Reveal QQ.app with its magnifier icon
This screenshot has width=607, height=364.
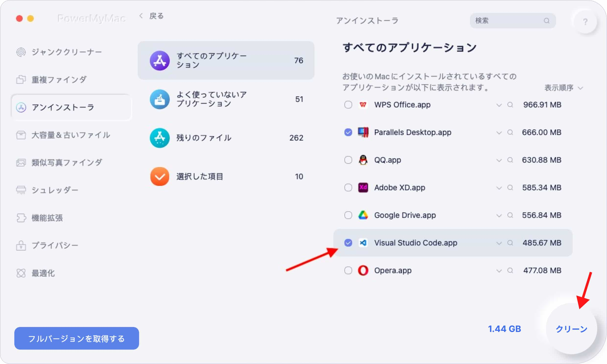[510, 160]
